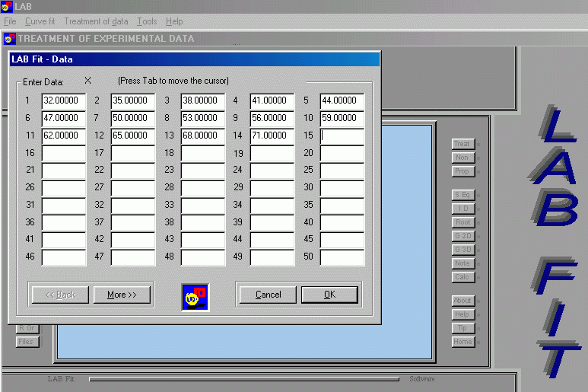
Task: Click the G 2D graph button
Action: 463,235
